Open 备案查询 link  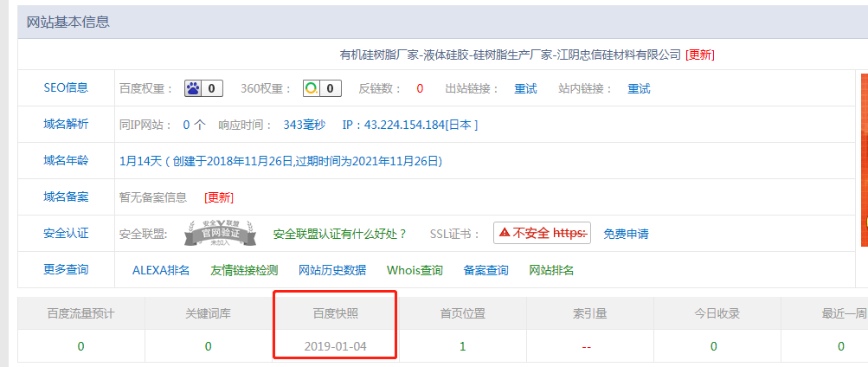coord(485,270)
